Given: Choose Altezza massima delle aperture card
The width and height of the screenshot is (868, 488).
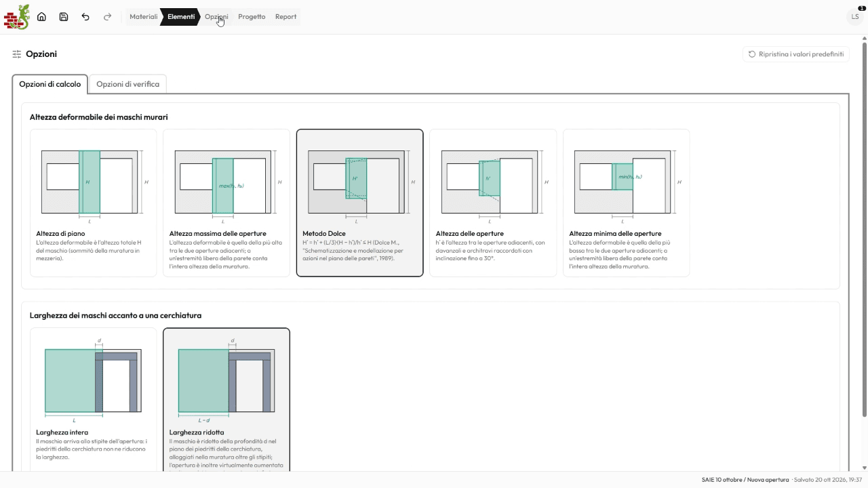Looking at the screenshot, I should pyautogui.click(x=226, y=203).
